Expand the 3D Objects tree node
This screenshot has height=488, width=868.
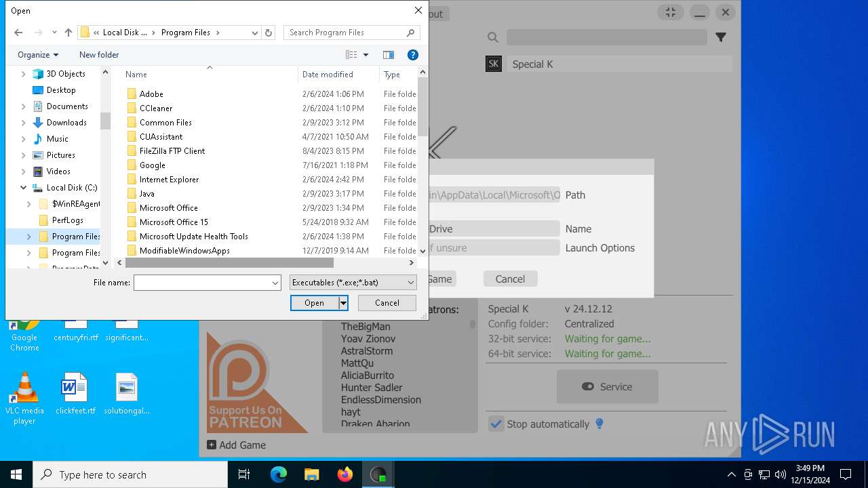(x=24, y=74)
